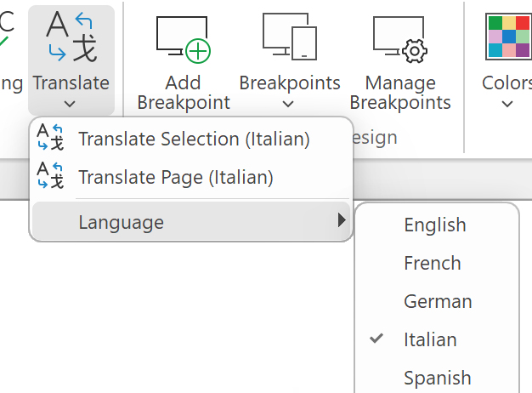The image size is (532, 393).
Task: Click the Translate icon in the ribbon
Action: click(x=71, y=38)
